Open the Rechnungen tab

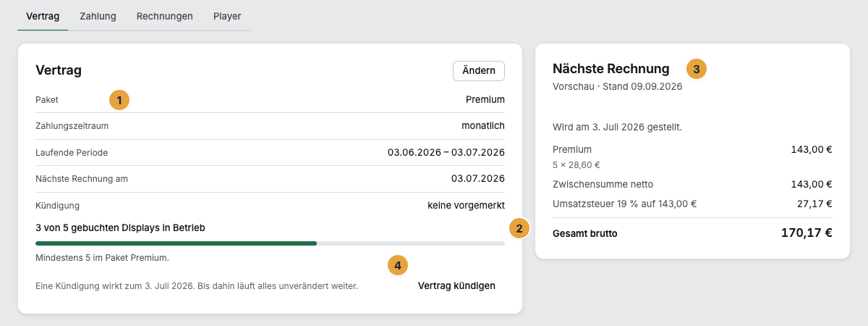pyautogui.click(x=165, y=16)
